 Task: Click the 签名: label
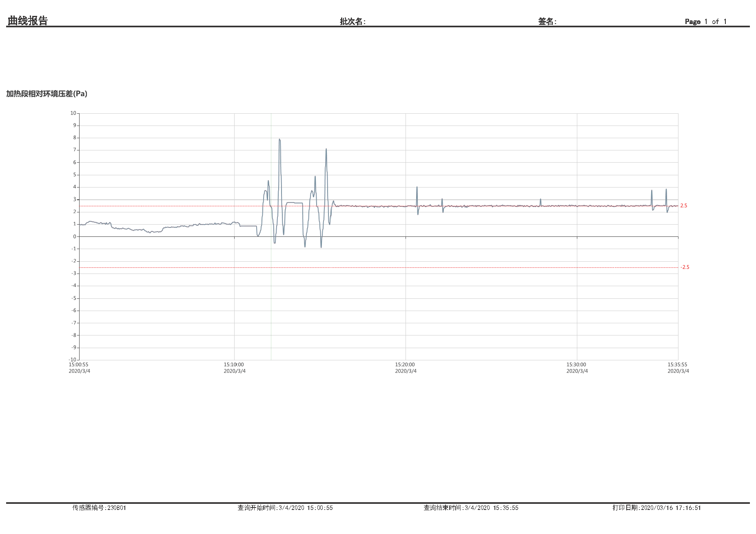pos(547,22)
